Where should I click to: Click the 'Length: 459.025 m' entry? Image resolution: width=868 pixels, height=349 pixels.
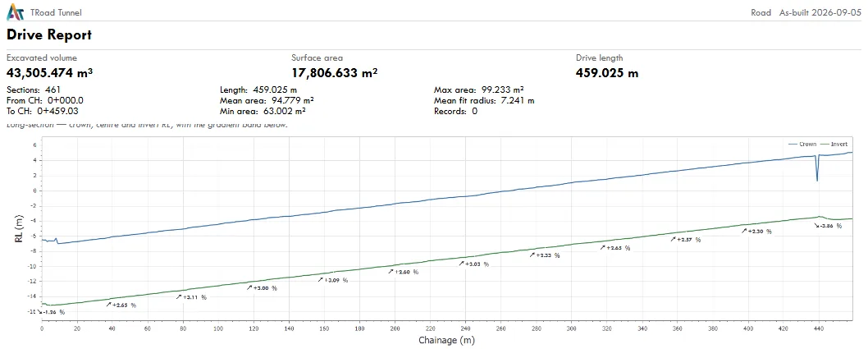[x=258, y=90]
